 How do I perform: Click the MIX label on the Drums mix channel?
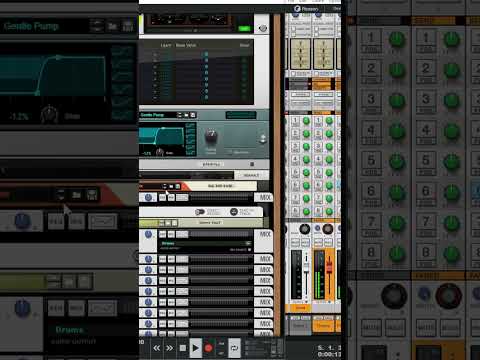point(265,234)
